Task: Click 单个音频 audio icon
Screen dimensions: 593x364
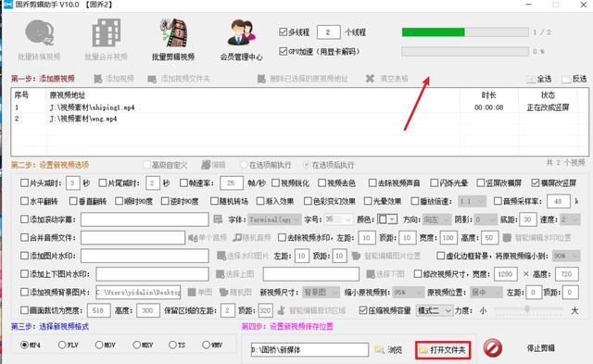Action: pos(194,238)
